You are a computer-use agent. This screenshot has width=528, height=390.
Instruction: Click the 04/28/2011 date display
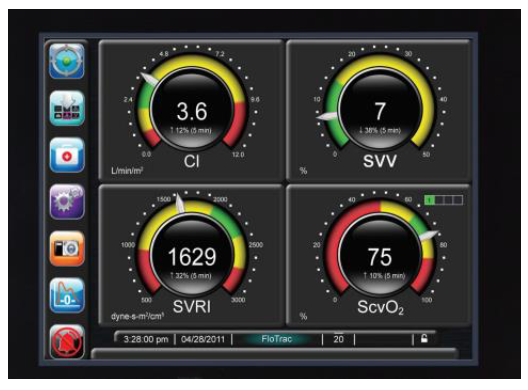(x=203, y=339)
